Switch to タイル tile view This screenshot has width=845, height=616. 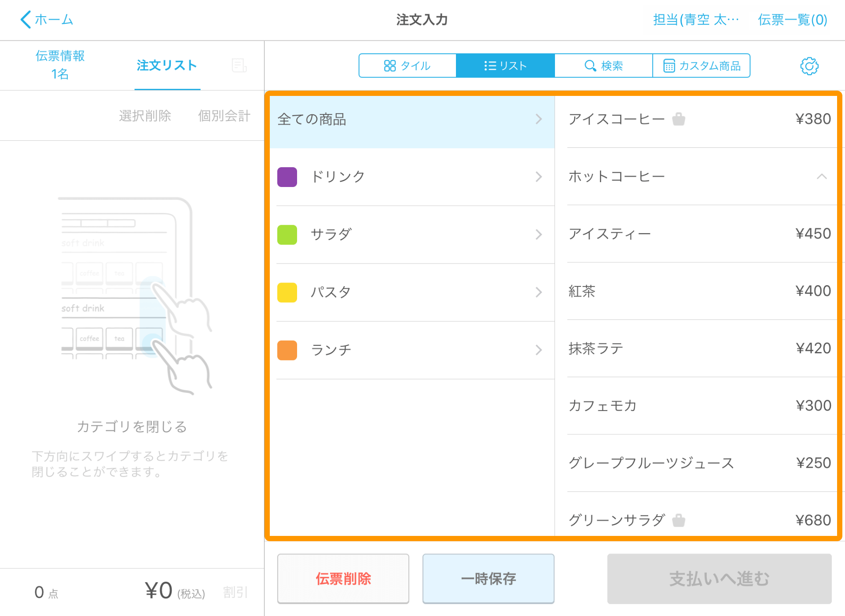pyautogui.click(x=408, y=66)
